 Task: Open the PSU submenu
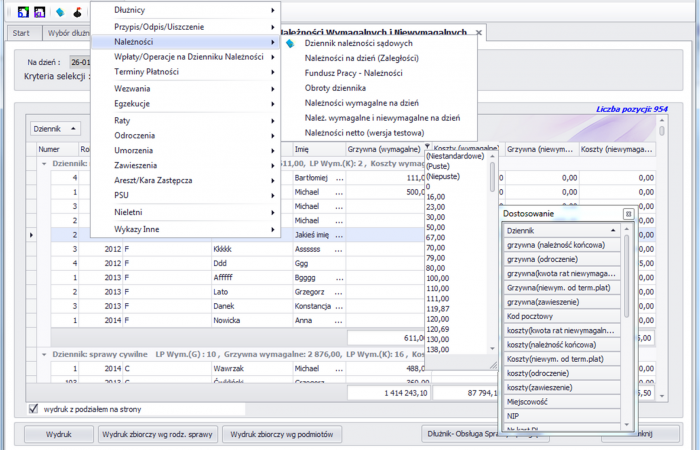[x=185, y=195]
